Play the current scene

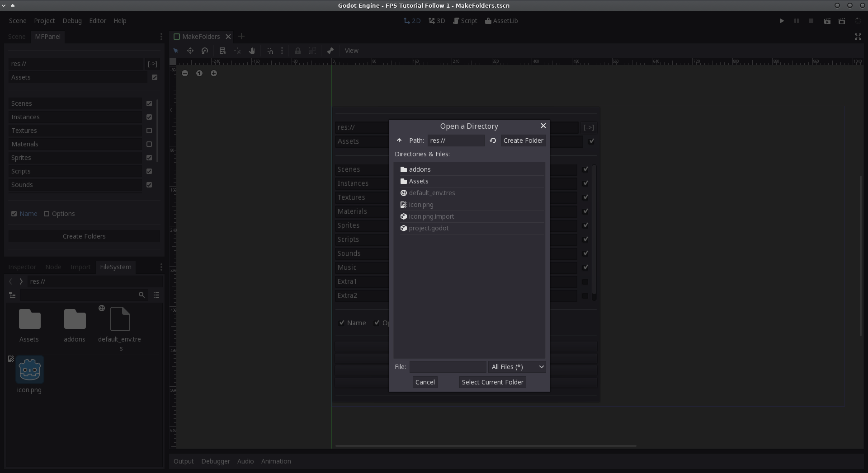pyautogui.click(x=827, y=21)
